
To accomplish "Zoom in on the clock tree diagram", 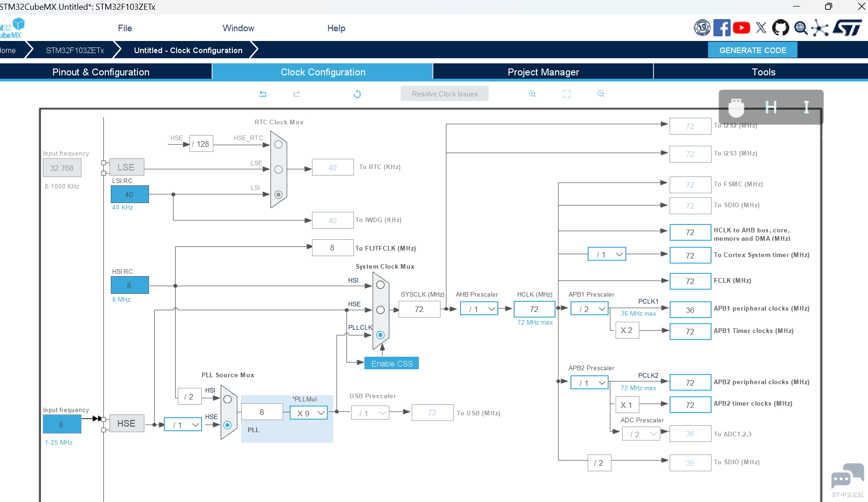I will (532, 94).
